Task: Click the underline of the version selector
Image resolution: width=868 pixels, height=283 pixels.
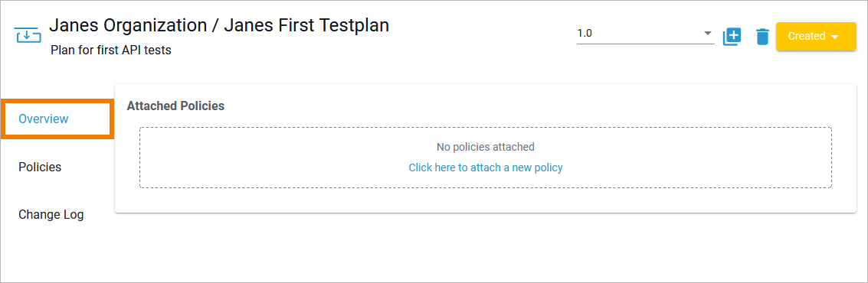Action: [x=646, y=43]
